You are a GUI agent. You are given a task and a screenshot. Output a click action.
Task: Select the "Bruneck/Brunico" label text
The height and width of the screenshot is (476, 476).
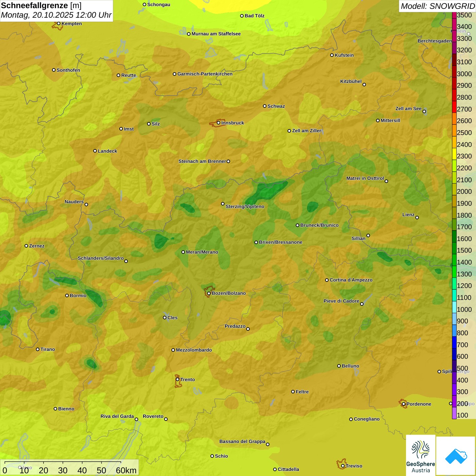[x=319, y=225]
